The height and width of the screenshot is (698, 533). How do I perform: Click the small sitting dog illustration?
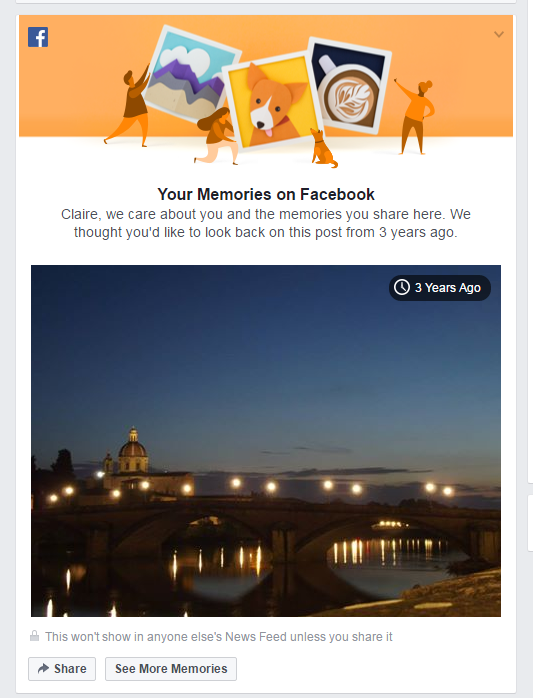point(323,149)
